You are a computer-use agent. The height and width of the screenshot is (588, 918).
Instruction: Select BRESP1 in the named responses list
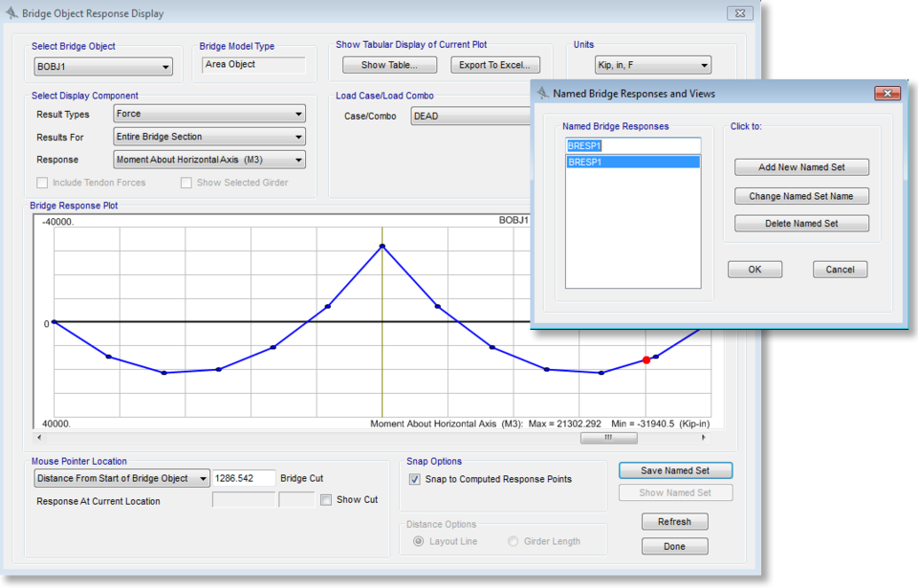click(x=632, y=163)
